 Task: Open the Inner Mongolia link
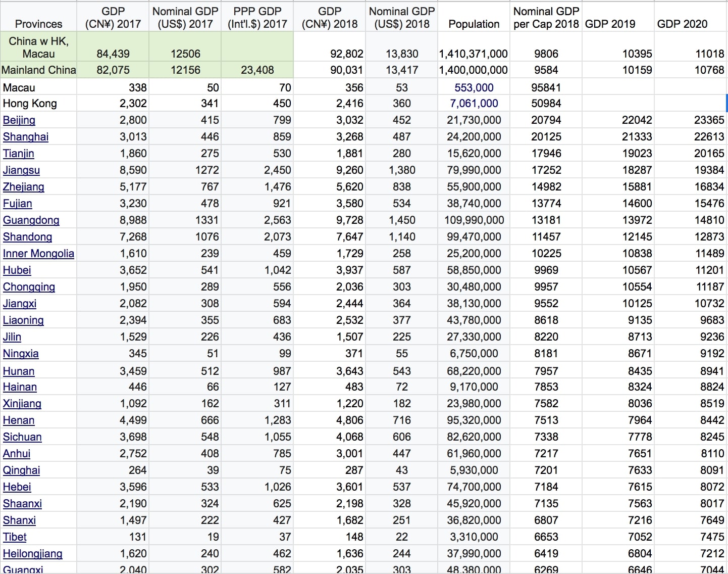[38, 254]
